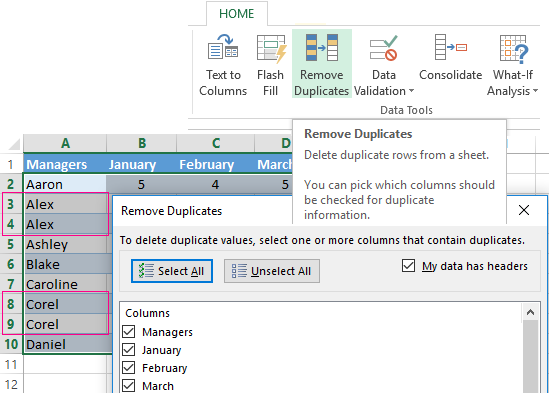Run the Flash Fill tool
549x393 pixels.
point(271,65)
